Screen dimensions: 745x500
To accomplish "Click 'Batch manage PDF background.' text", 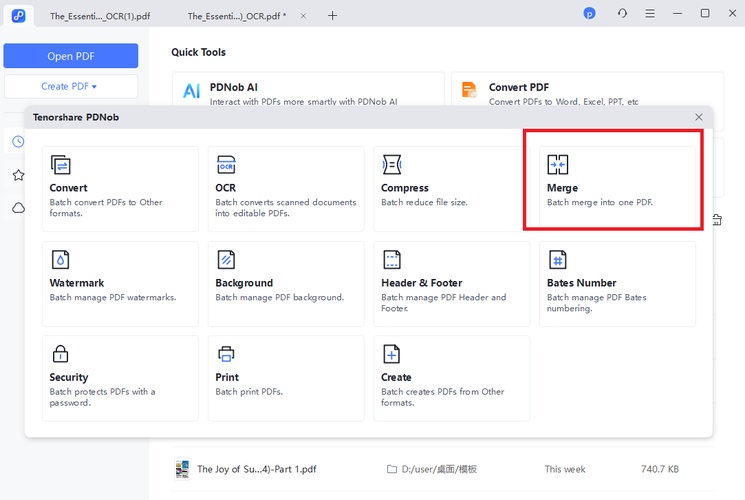I will point(279,298).
